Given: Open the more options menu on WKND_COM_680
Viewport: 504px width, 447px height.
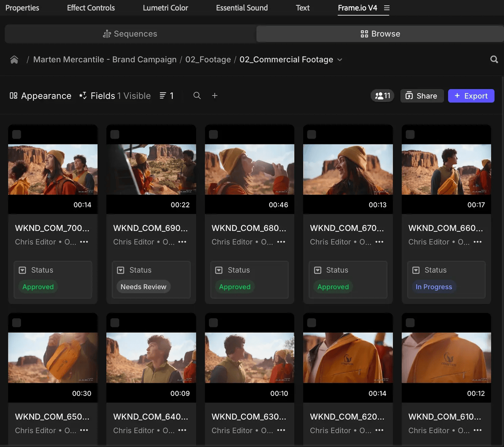Looking at the screenshot, I should click(281, 242).
